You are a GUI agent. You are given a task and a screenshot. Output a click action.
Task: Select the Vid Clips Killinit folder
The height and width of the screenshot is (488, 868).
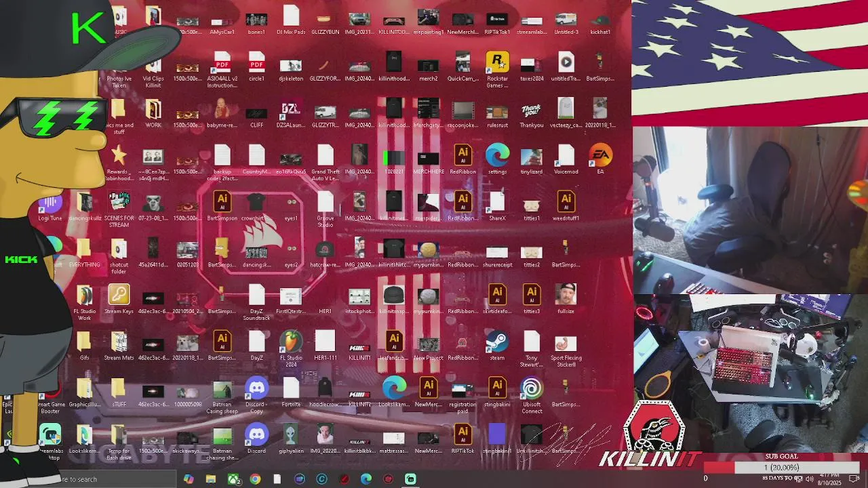tap(153, 63)
